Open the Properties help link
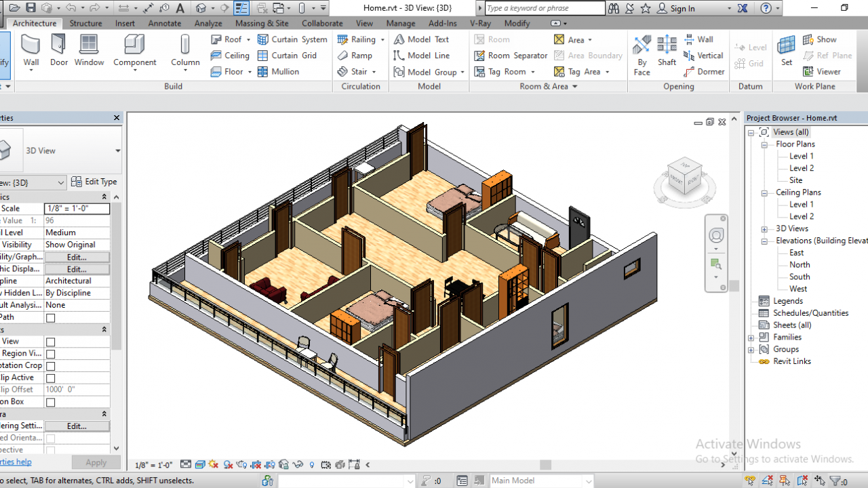The image size is (868, 488). (x=15, y=462)
